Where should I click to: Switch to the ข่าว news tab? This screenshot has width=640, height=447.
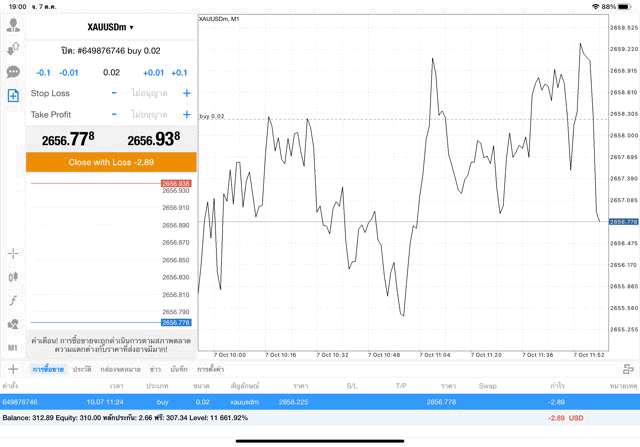(155, 369)
